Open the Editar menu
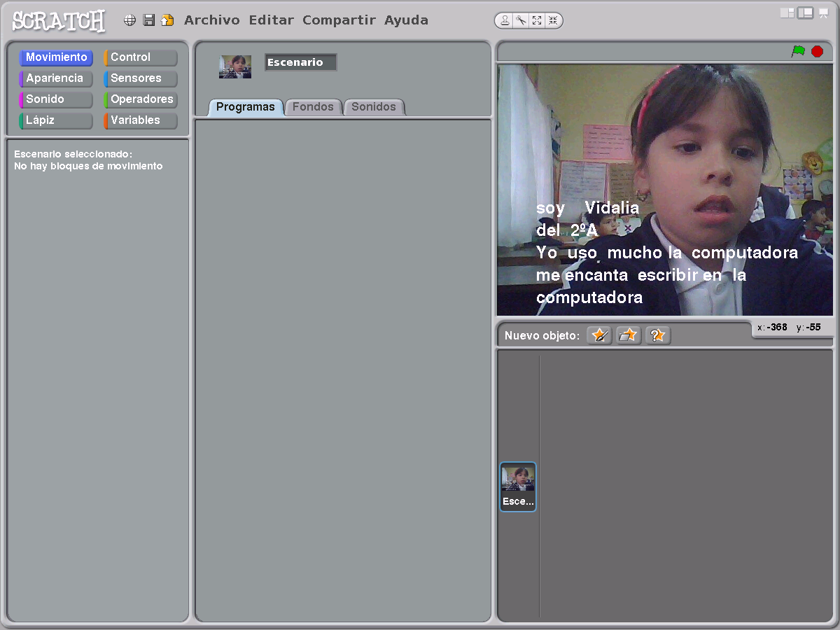 pos(272,20)
